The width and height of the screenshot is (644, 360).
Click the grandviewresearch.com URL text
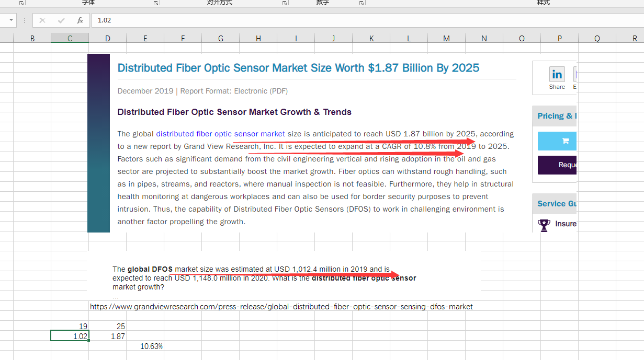click(x=281, y=307)
